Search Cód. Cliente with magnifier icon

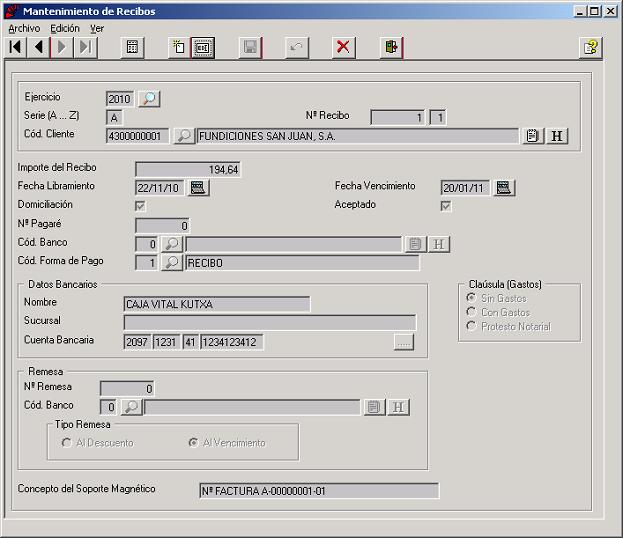point(184,136)
